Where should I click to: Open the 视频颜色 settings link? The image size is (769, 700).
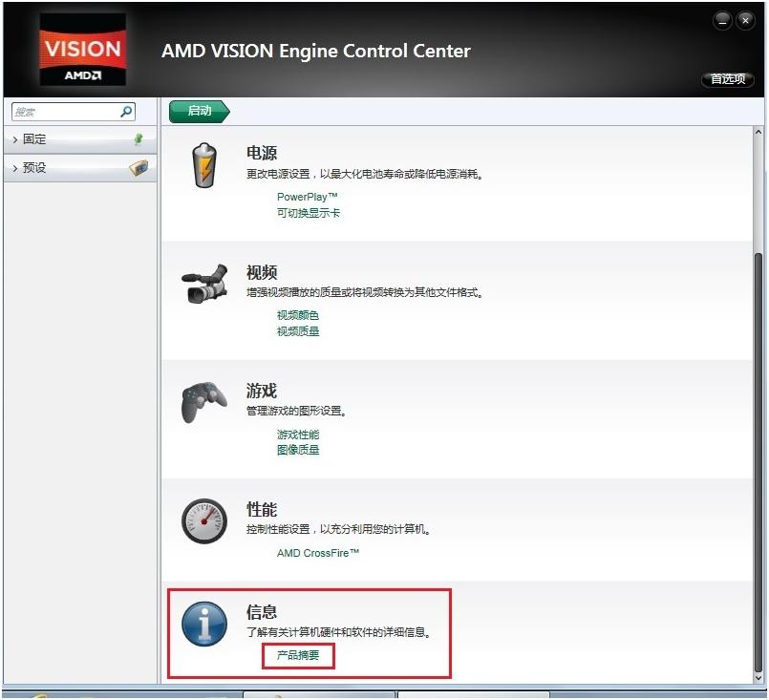(298, 315)
